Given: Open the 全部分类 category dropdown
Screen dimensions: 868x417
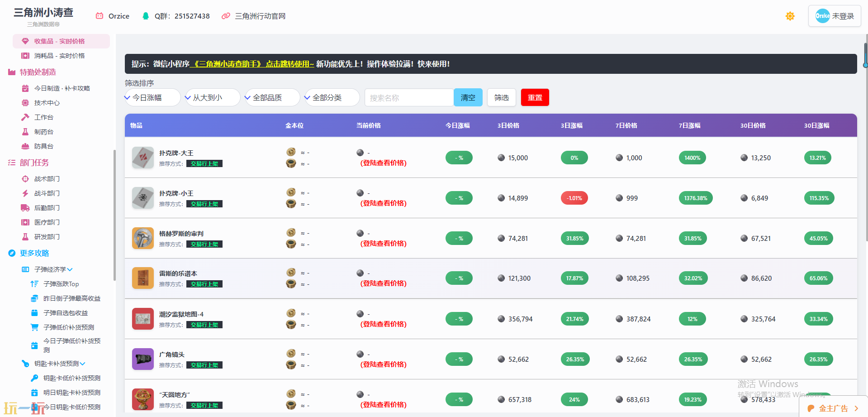Looking at the screenshot, I should 332,97.
